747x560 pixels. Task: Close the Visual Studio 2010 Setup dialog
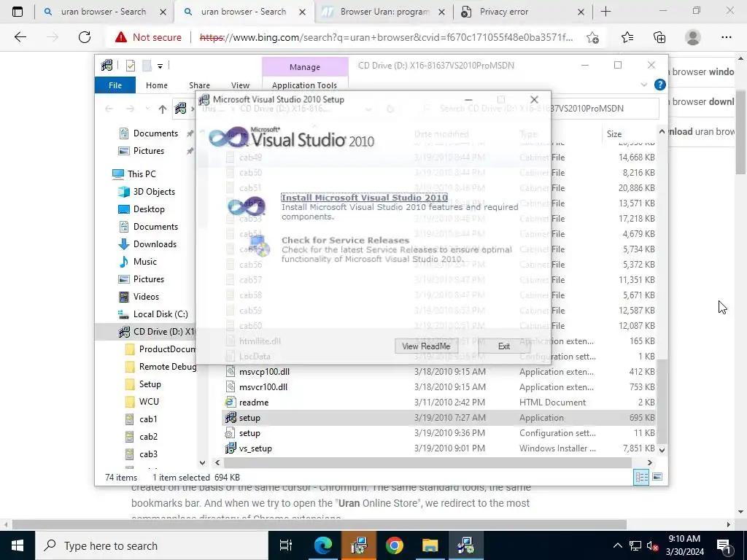[x=534, y=99]
